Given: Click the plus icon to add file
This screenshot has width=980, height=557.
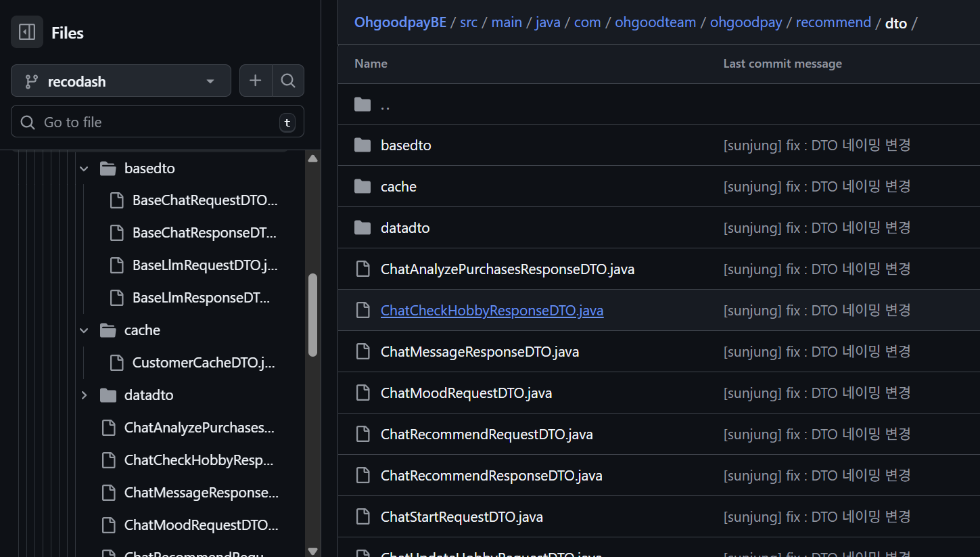Looking at the screenshot, I should 255,81.
